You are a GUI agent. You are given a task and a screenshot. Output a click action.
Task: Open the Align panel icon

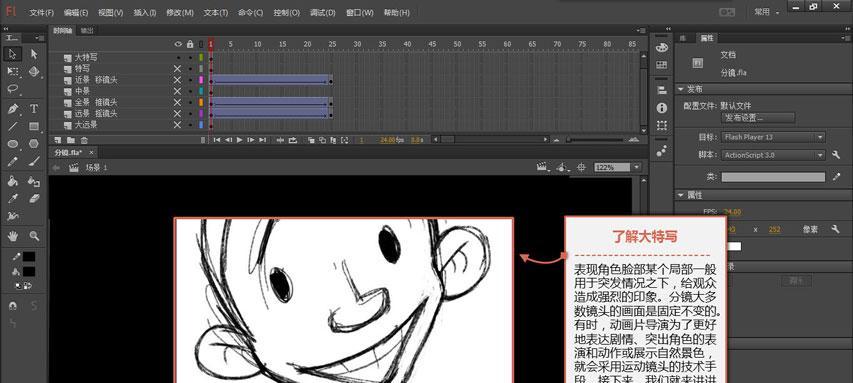[662, 90]
